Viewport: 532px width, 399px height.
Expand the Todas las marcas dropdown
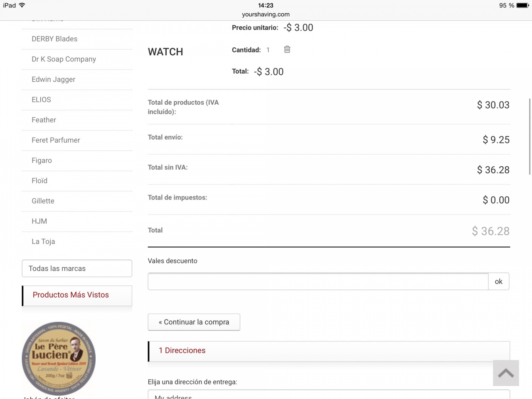pos(77,268)
